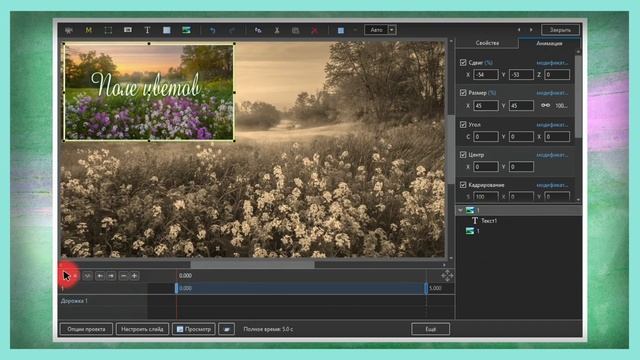
Task: Toggle the grid display icon
Action: coord(341,30)
